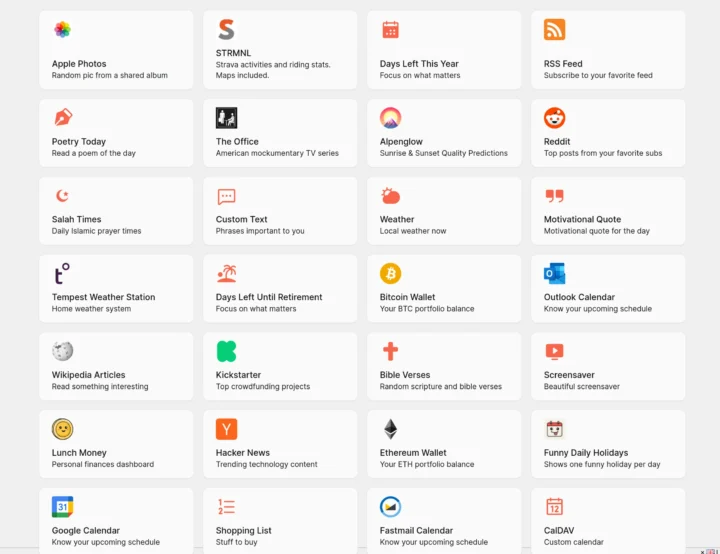Click 'Daily Islamic prayer times' text
Image resolution: width=720 pixels, height=554 pixels.
point(96,231)
